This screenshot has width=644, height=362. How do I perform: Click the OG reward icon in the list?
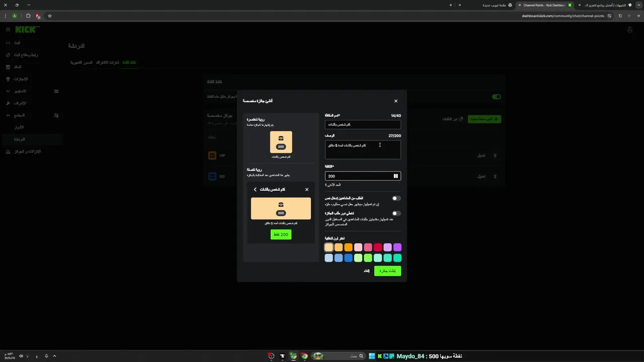point(212,176)
